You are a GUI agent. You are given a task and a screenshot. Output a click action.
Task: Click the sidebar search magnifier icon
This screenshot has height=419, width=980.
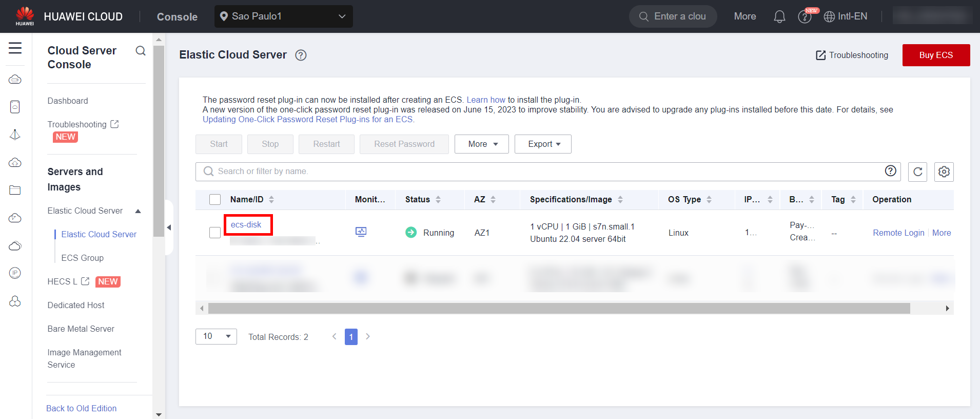tap(140, 51)
